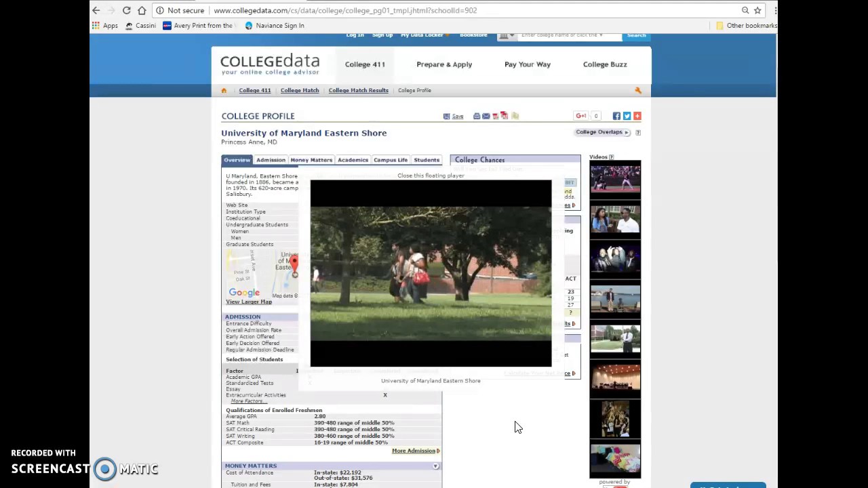Viewport: 868px width, 488px height.
Task: Switch to the Admission tab
Action: (x=271, y=160)
